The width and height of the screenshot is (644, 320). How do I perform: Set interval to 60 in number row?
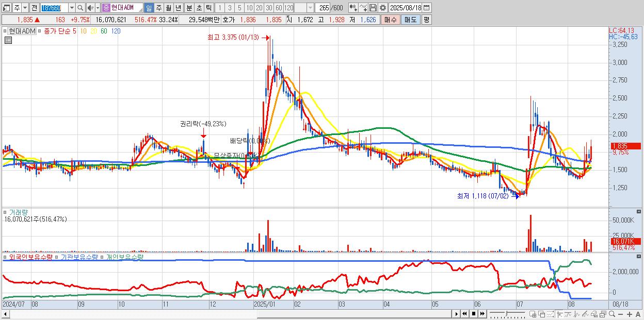point(278,8)
